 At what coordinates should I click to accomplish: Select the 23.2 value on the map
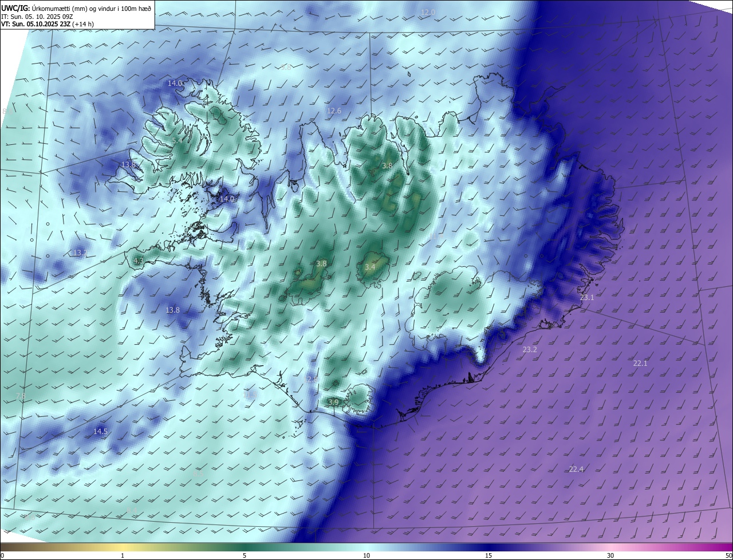pos(530,349)
